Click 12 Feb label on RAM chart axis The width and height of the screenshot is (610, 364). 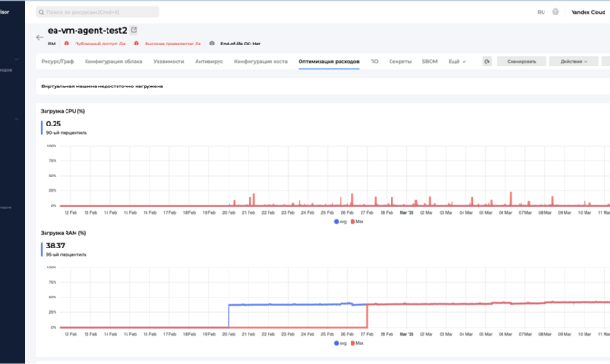(x=70, y=335)
